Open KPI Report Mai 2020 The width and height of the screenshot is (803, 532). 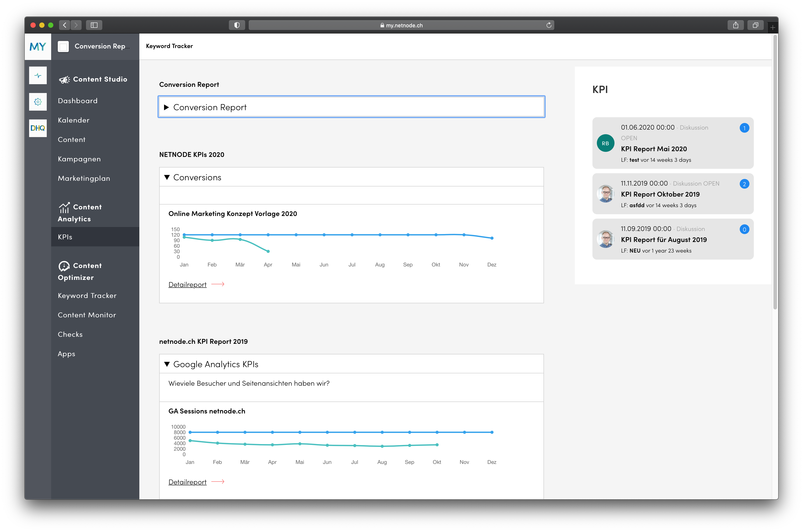654,149
